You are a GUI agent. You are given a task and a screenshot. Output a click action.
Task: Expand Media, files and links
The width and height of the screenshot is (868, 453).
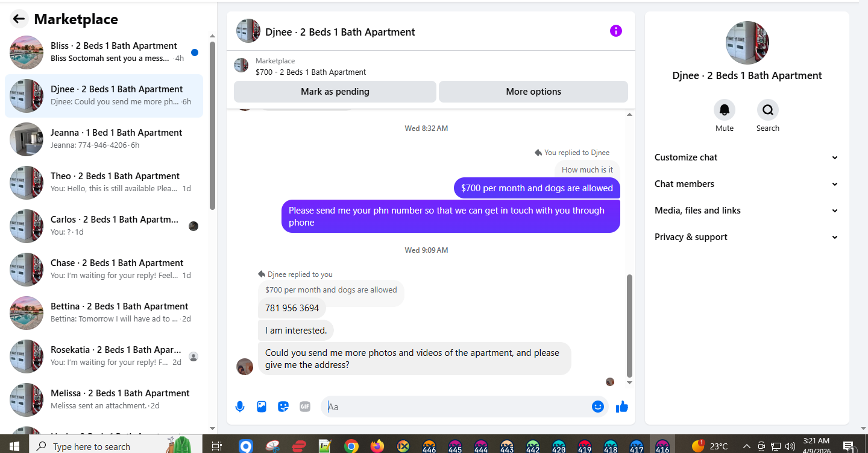(x=747, y=211)
